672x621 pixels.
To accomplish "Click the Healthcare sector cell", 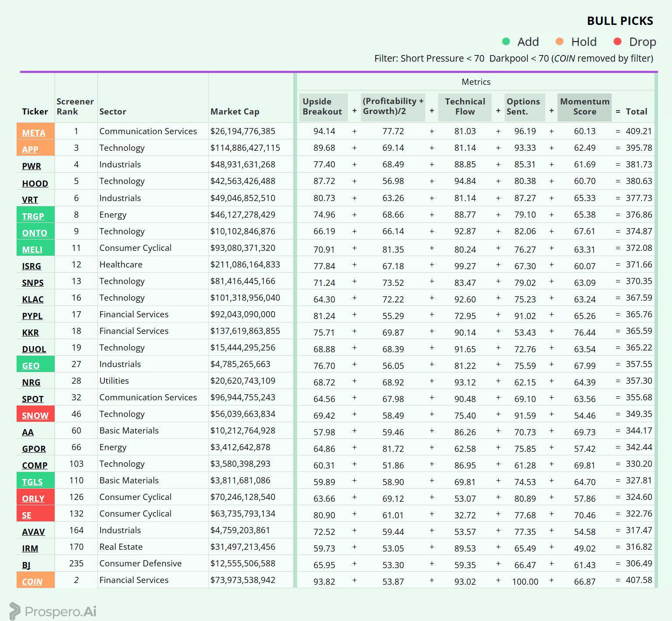I will click(x=121, y=264).
